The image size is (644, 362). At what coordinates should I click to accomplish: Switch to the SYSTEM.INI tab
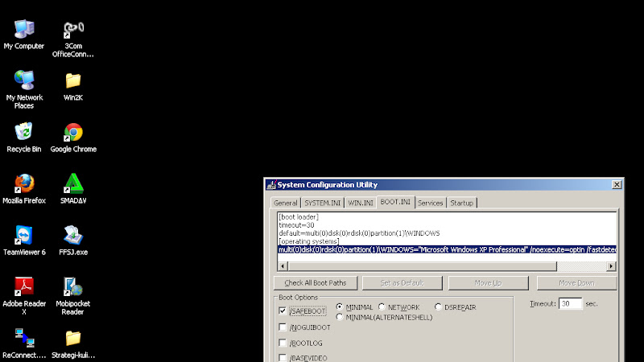[323, 203]
